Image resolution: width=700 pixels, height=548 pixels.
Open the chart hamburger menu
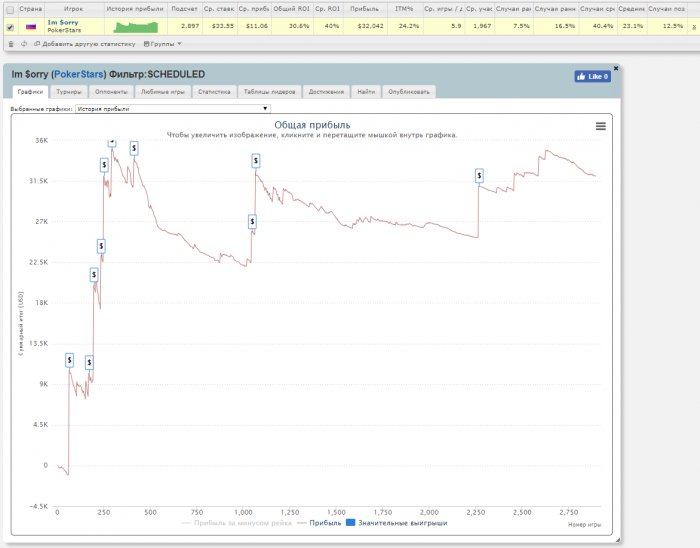click(600, 126)
